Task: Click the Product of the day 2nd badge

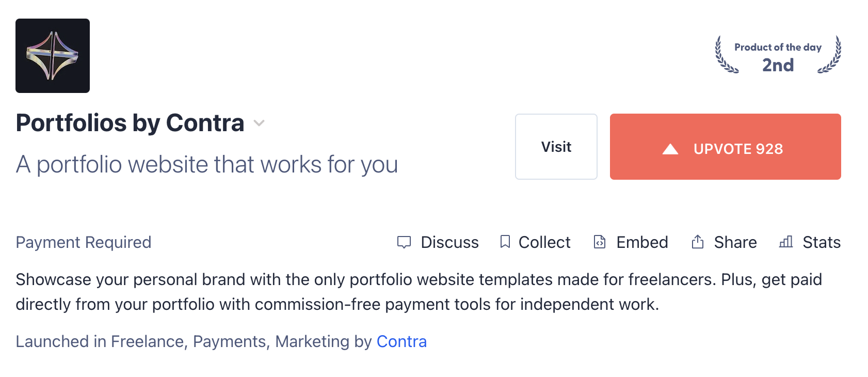Action: [x=778, y=55]
